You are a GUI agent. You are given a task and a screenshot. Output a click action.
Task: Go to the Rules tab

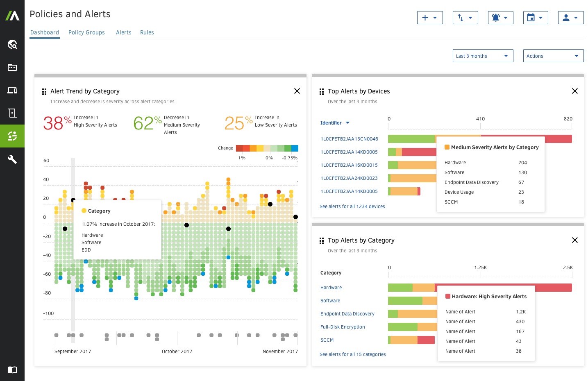(147, 32)
